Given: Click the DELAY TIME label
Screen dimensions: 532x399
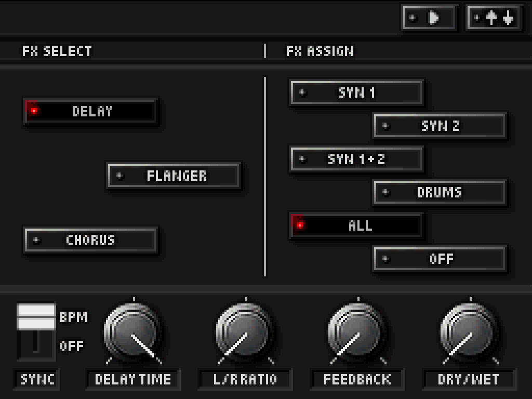Looking at the screenshot, I should (133, 379).
